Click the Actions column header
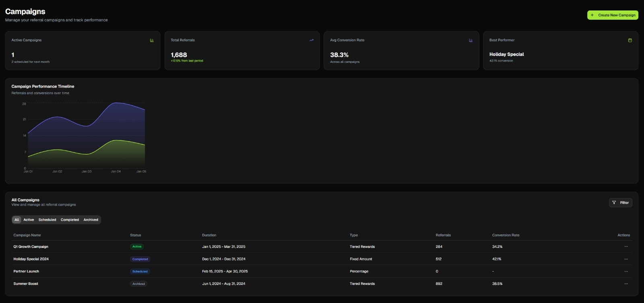 point(624,235)
